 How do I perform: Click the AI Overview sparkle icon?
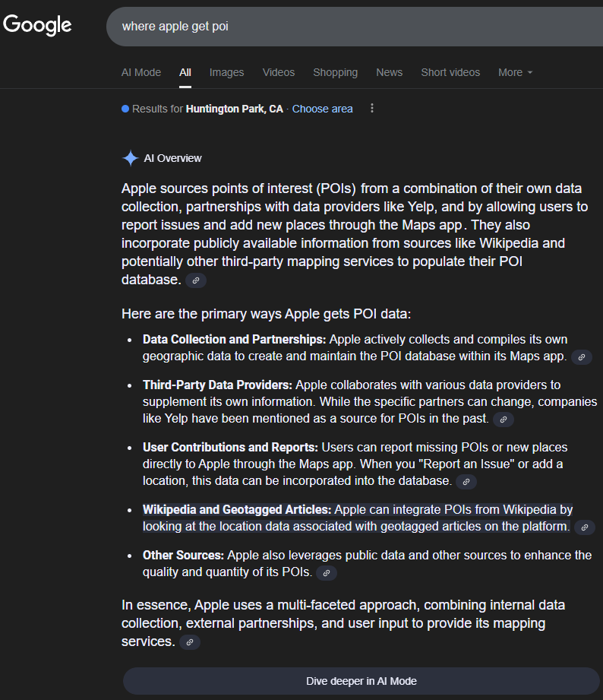pos(130,158)
